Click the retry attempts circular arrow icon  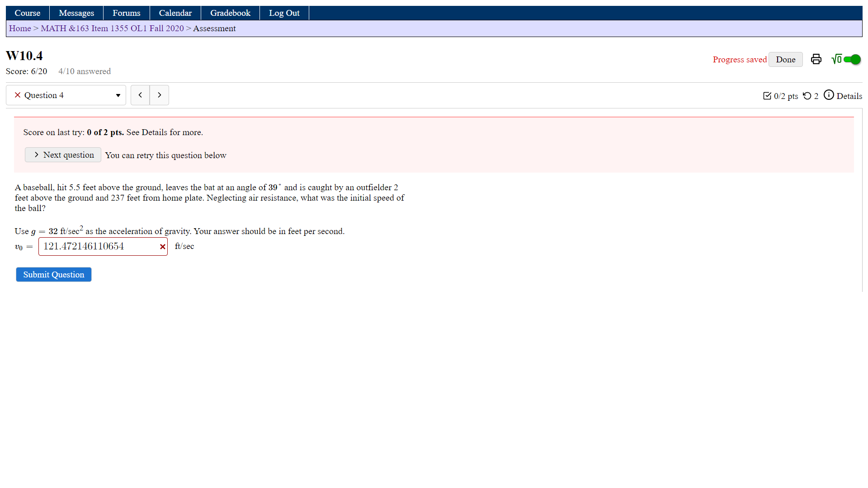[807, 96]
